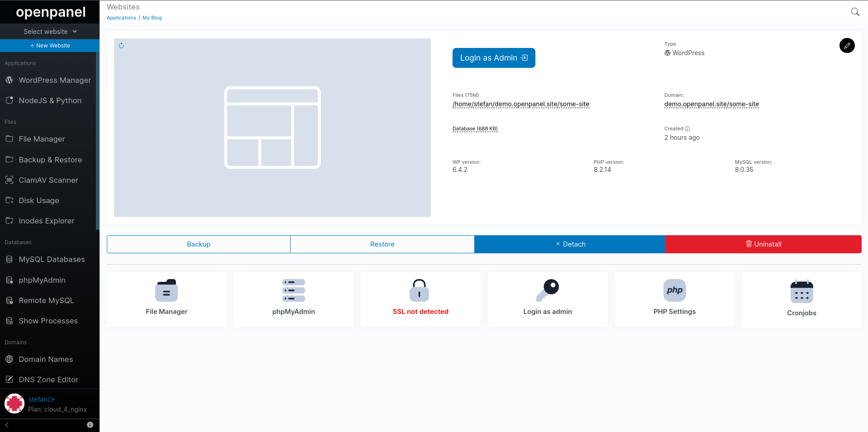Click the WordPress icon beside WordPress Manager

(9, 80)
